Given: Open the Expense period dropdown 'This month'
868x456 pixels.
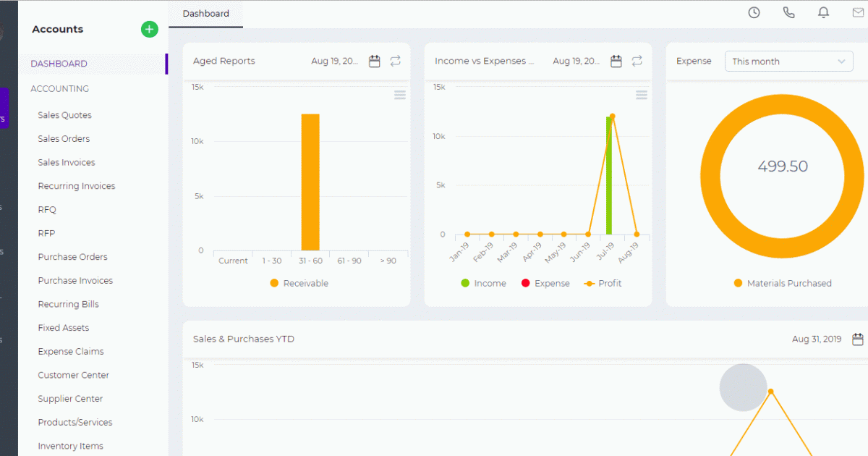Looking at the screenshot, I should tap(789, 62).
